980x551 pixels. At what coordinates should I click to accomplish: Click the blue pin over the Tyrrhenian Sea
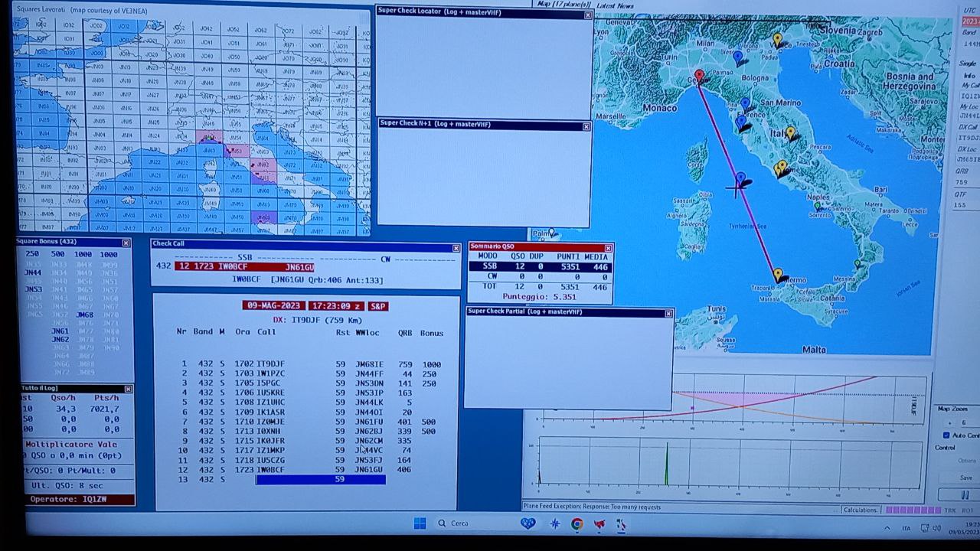coord(740,180)
